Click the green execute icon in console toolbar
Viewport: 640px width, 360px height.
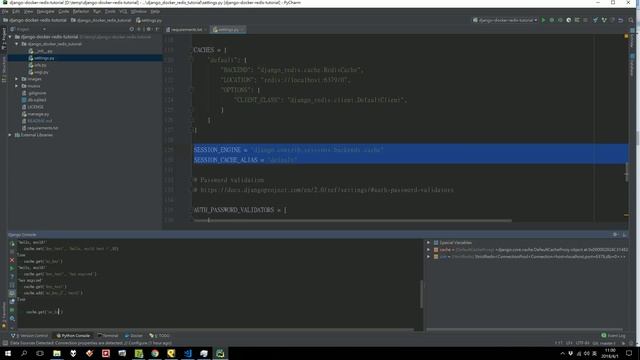(x=12, y=268)
